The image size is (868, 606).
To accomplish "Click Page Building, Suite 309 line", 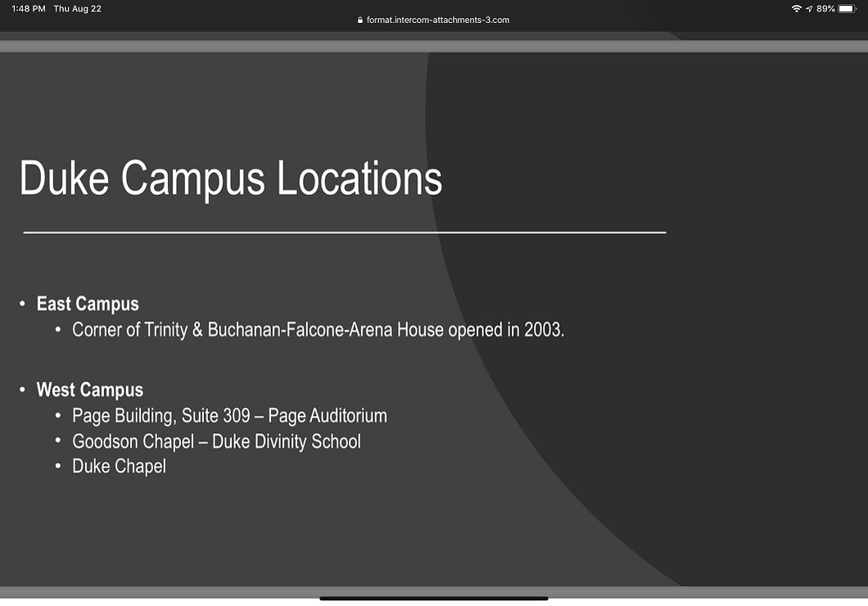I will pos(230,416).
